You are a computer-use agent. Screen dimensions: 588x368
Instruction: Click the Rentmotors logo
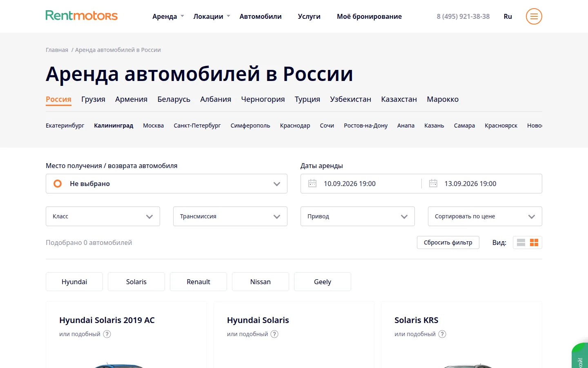coord(82,16)
